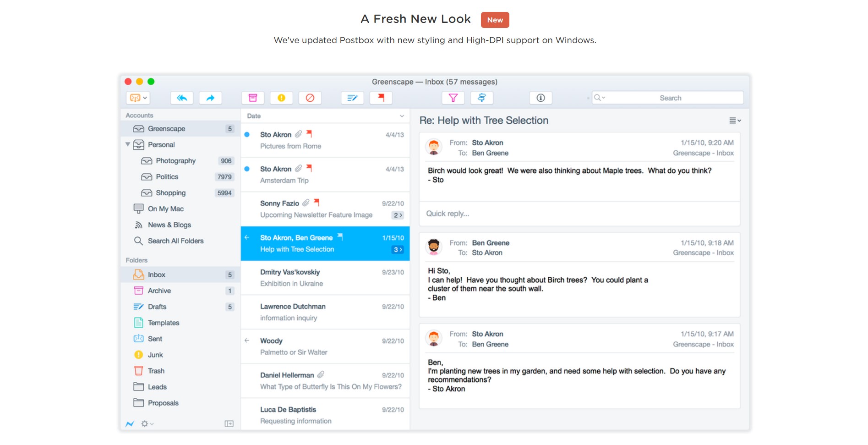Toggle the flag on Pictures from Rome
Screen dimensions: 868x445
pos(309,134)
